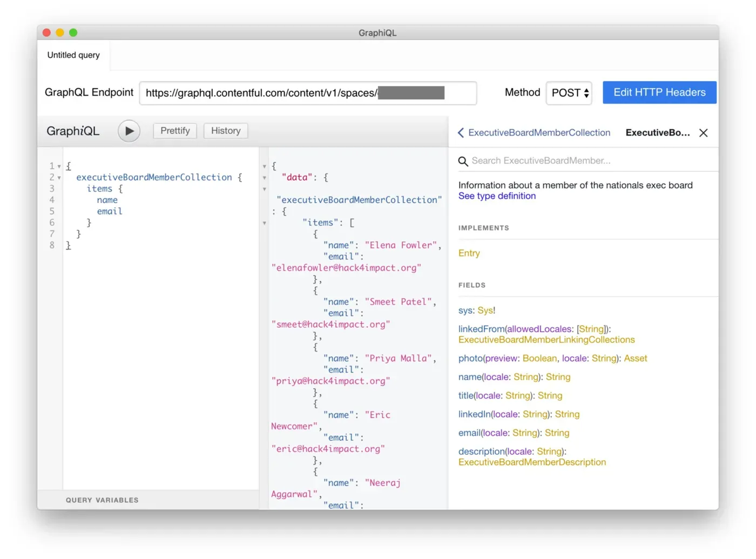Close the documentation explorer via the X icon

(703, 132)
